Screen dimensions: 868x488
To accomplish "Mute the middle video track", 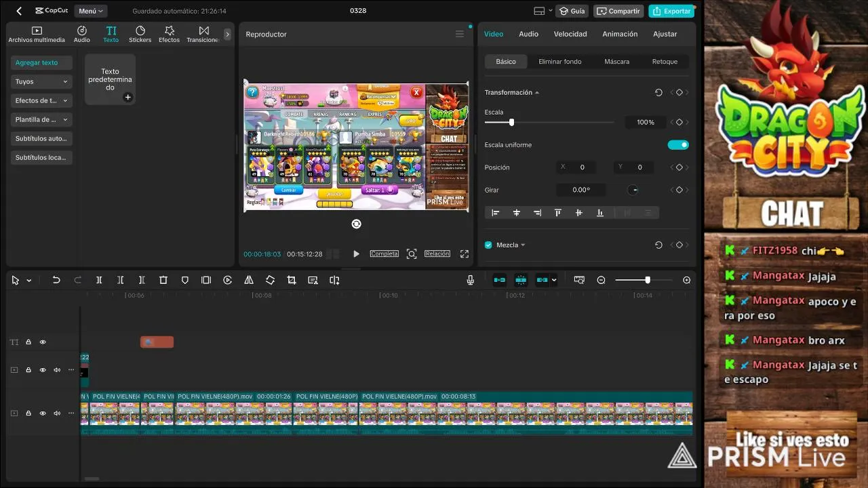I will coord(57,370).
